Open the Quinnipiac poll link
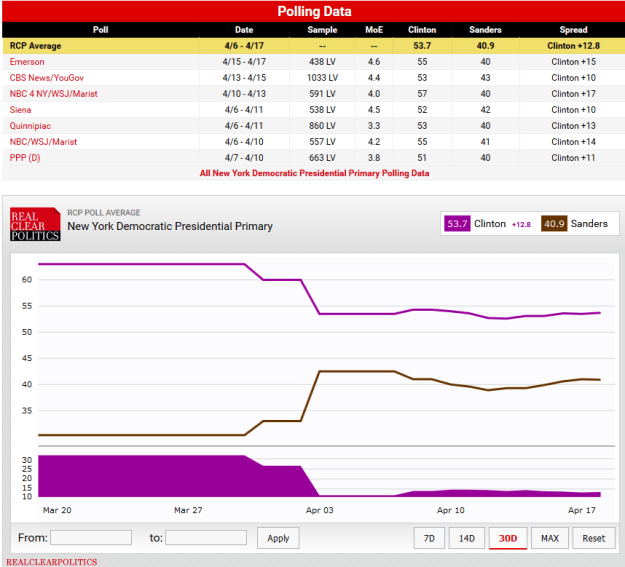Screen dimensions: 625x567 tap(31, 126)
